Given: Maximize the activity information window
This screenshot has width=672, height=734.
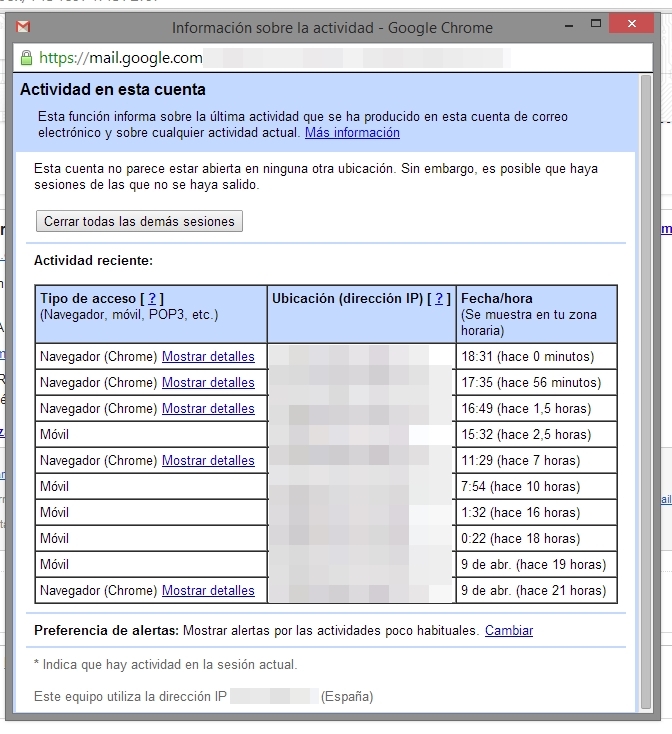Looking at the screenshot, I should 596,23.
